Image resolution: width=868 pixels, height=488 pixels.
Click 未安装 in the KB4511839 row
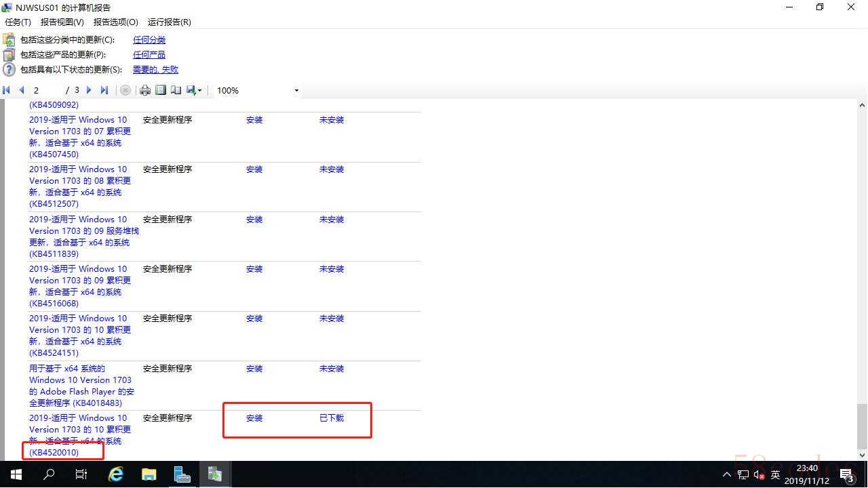coord(332,220)
